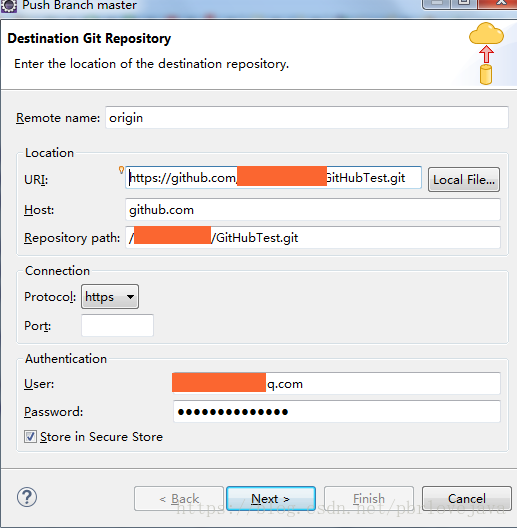Click the 'Destination Git Repository' heading text
517x528 pixels.
tap(89, 38)
